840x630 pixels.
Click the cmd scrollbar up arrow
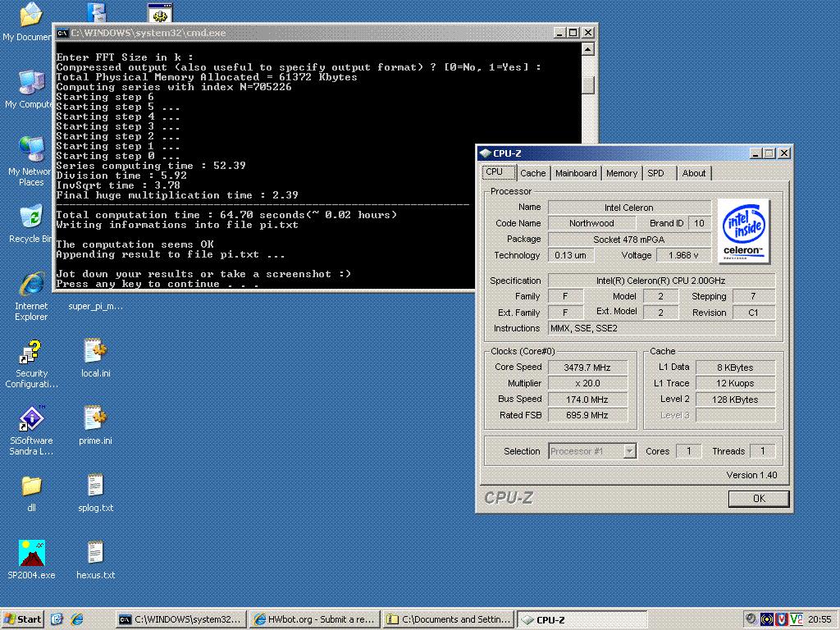[x=587, y=49]
